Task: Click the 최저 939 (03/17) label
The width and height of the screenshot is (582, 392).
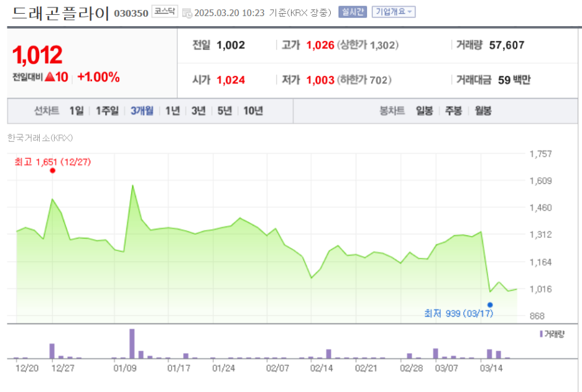Action: [x=459, y=314]
